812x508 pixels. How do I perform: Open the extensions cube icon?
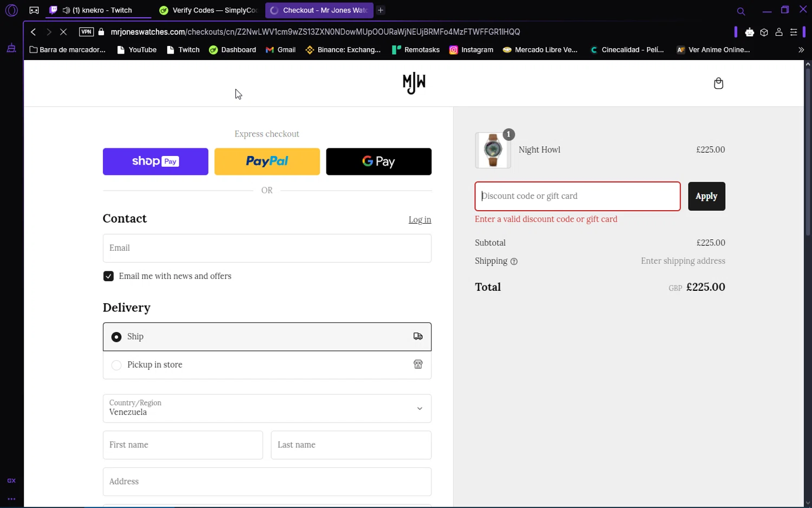764,32
